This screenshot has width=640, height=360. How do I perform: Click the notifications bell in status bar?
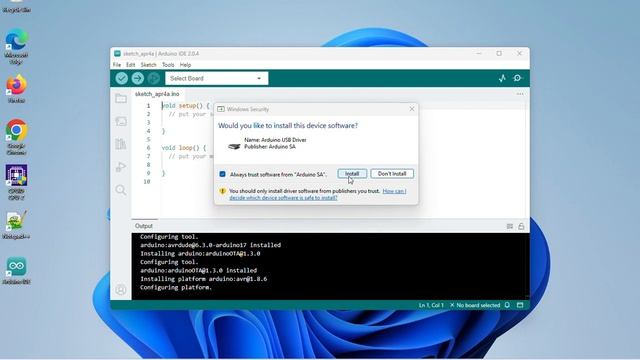pyautogui.click(x=507, y=305)
